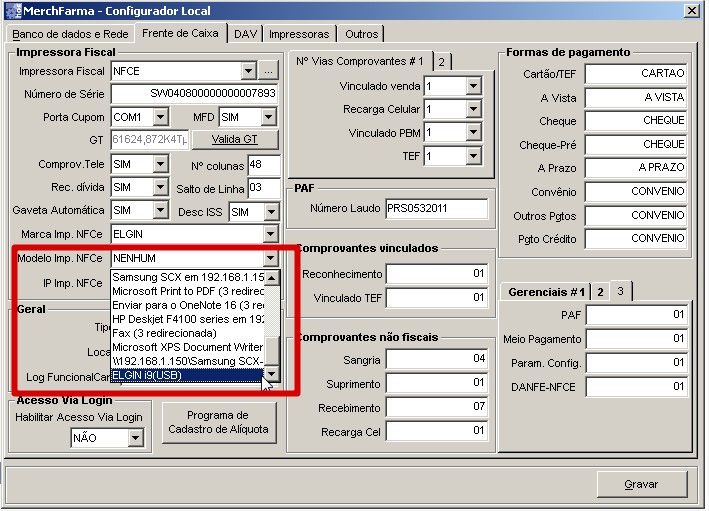
Task: Expand the Porta Cupom COM1 dropdown
Action: (160, 118)
